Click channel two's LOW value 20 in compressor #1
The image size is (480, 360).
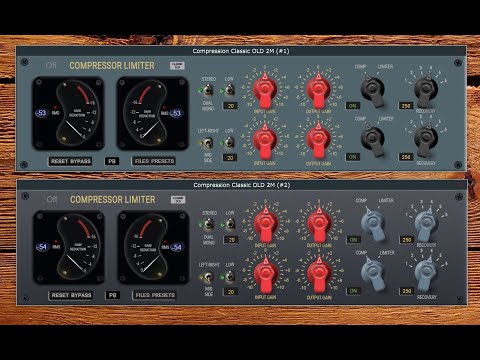(230, 158)
